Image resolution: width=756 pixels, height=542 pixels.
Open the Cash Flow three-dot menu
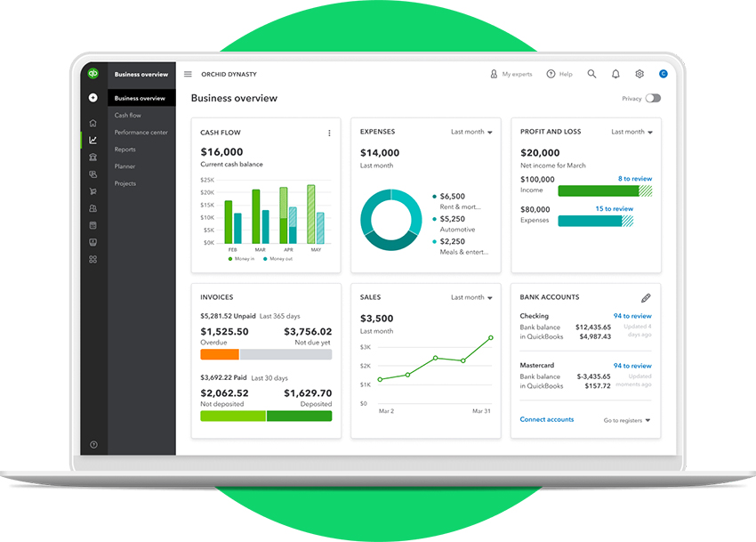(x=329, y=132)
